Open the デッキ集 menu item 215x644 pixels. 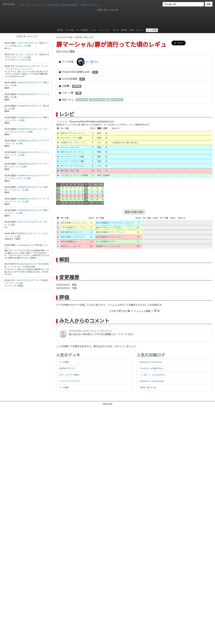click(x=69, y=30)
